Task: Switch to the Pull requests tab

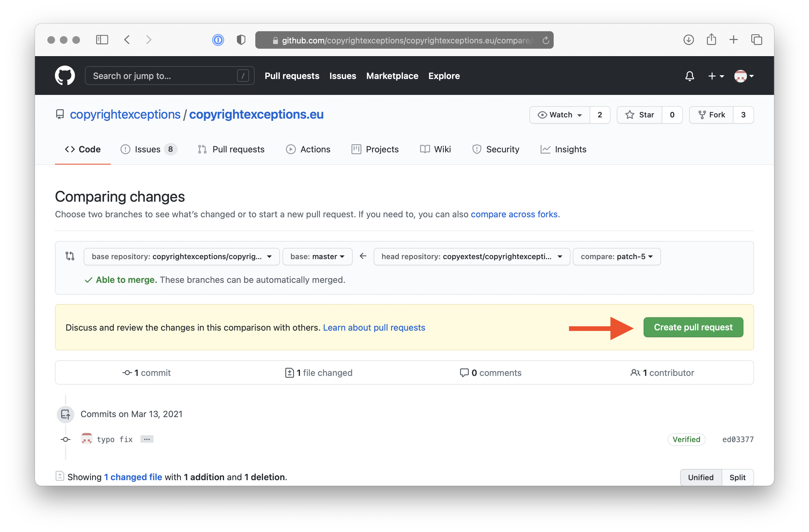Action: point(238,149)
